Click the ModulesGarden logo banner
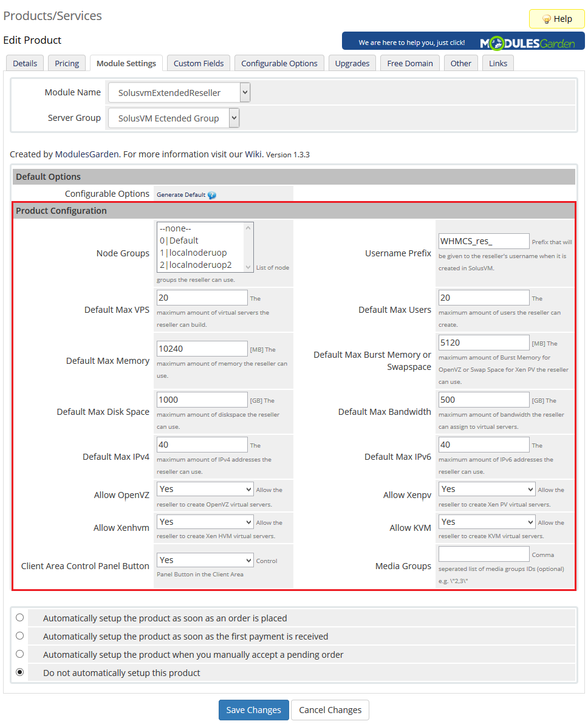Screen dimensions: 588x724 (463, 41)
